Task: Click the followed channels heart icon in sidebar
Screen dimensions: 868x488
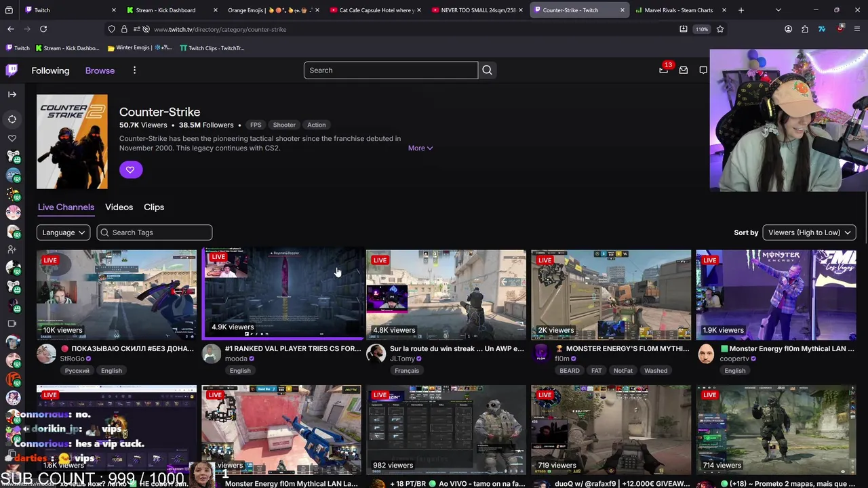Action: tap(12, 138)
